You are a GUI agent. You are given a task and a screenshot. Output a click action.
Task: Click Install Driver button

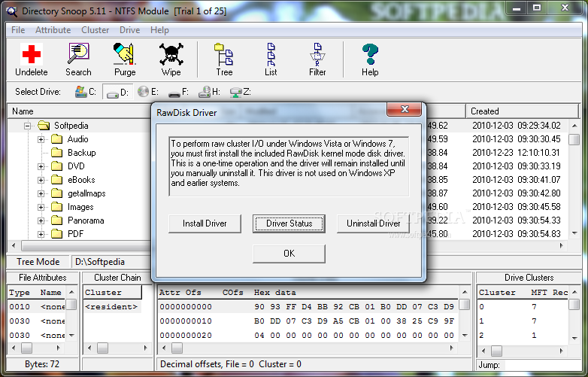click(x=205, y=223)
